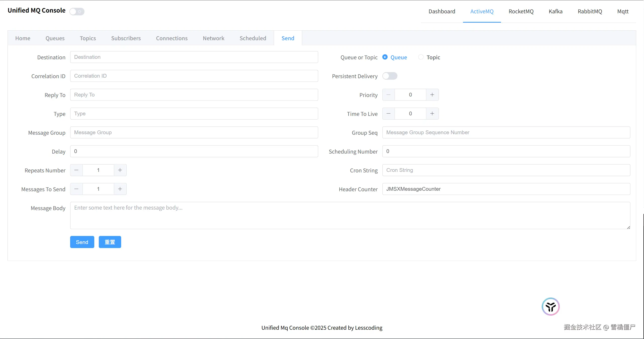Click the floating circular assistant icon
This screenshot has height=339, width=644.
(550, 307)
